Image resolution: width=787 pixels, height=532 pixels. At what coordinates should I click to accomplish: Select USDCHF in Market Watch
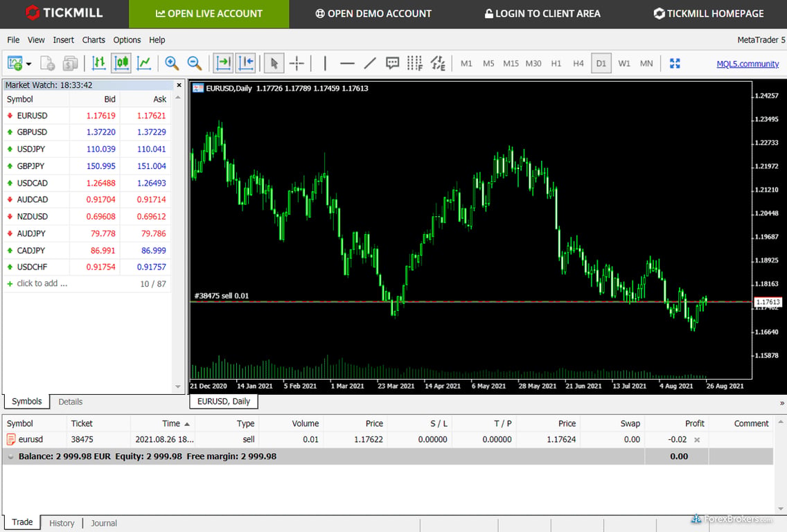[87, 267]
